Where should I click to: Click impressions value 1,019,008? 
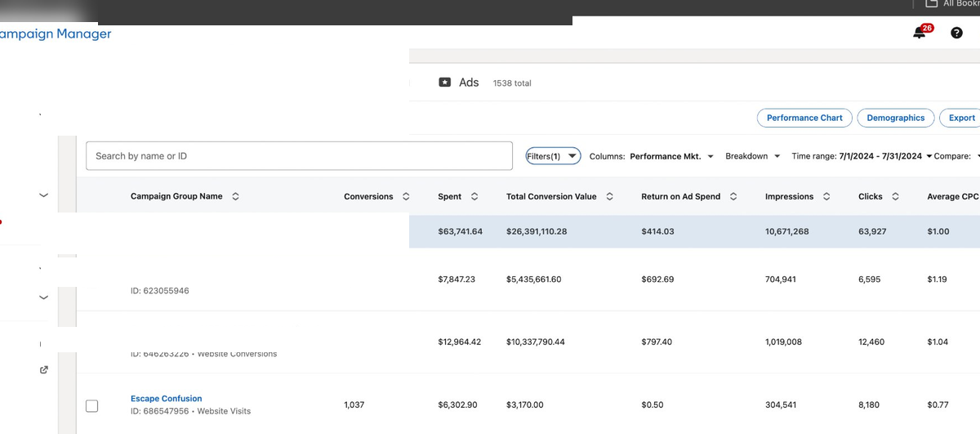[783, 342]
